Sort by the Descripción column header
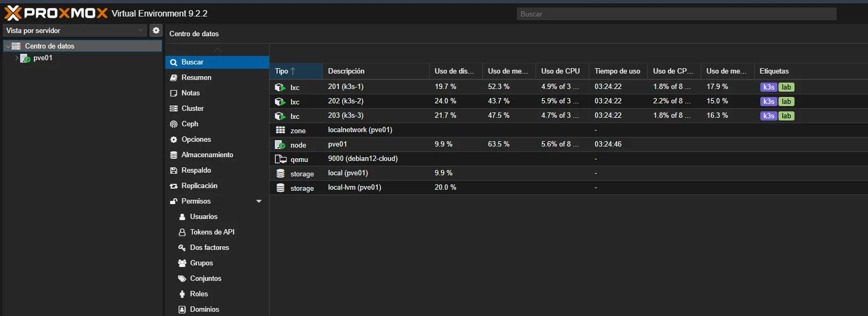The height and width of the screenshot is (316, 868). [x=376, y=71]
